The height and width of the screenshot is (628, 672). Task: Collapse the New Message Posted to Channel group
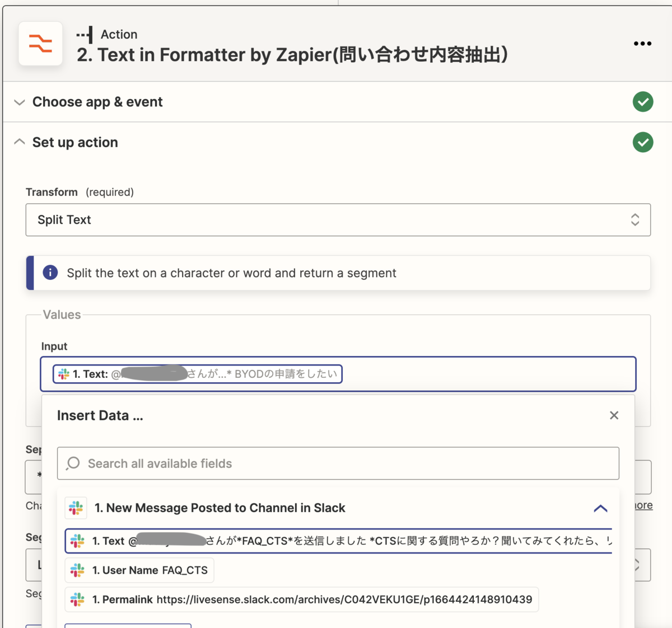(600, 508)
